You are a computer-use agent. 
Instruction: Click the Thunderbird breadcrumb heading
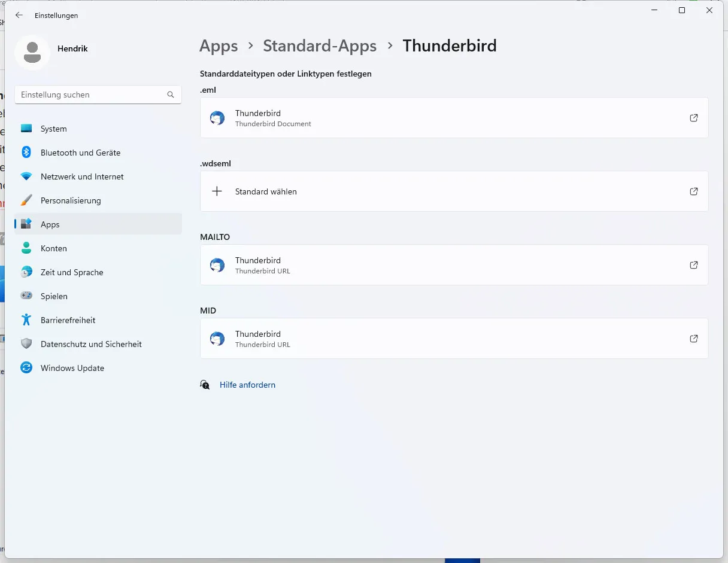(x=450, y=46)
